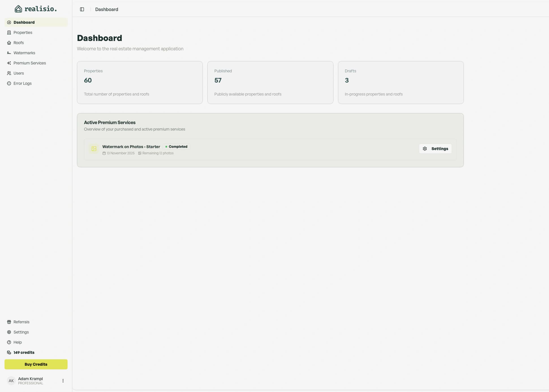Open Settings from sidebar bottom
549x392 pixels.
[36, 332]
